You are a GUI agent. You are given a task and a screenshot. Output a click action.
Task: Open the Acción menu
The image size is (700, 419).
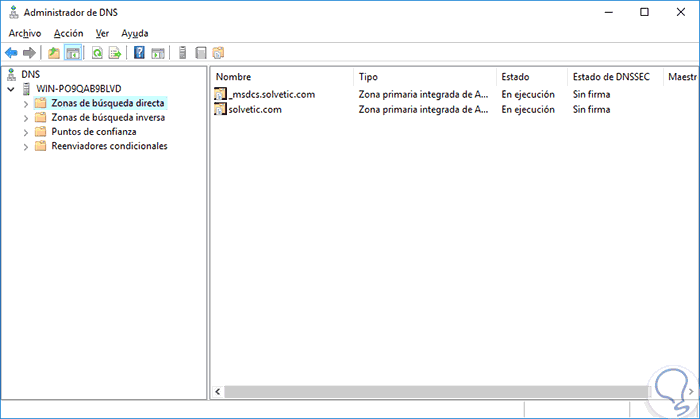[68, 33]
